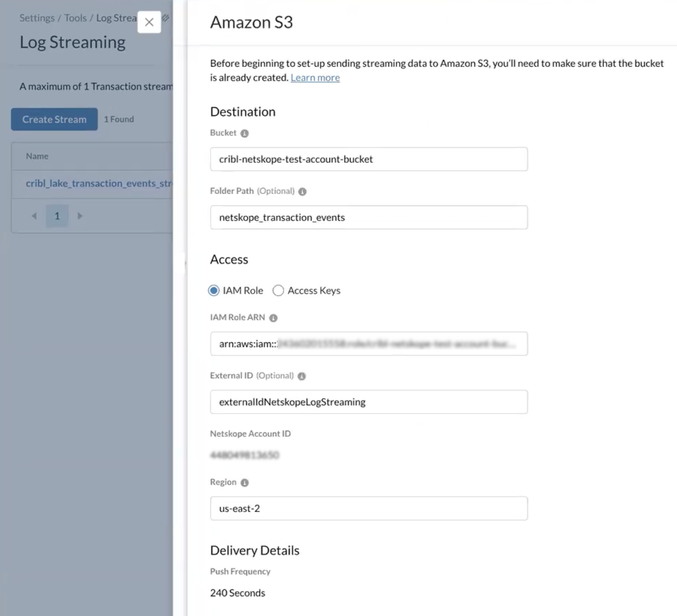Viewport: 677px width, 616px height.
Task: Open the Learn more link
Action: (x=315, y=78)
